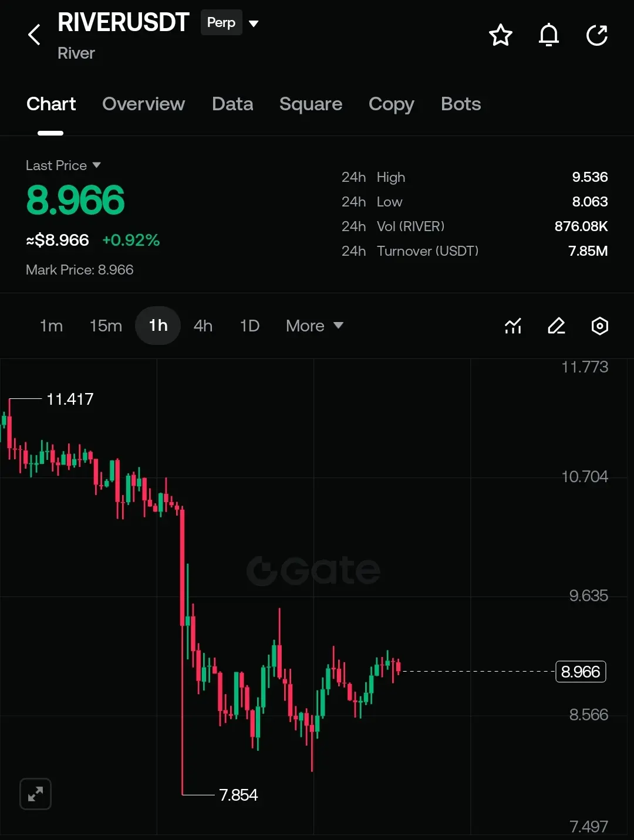Select the 1h timeframe
Image resolution: width=634 pixels, height=840 pixels.
coord(158,326)
